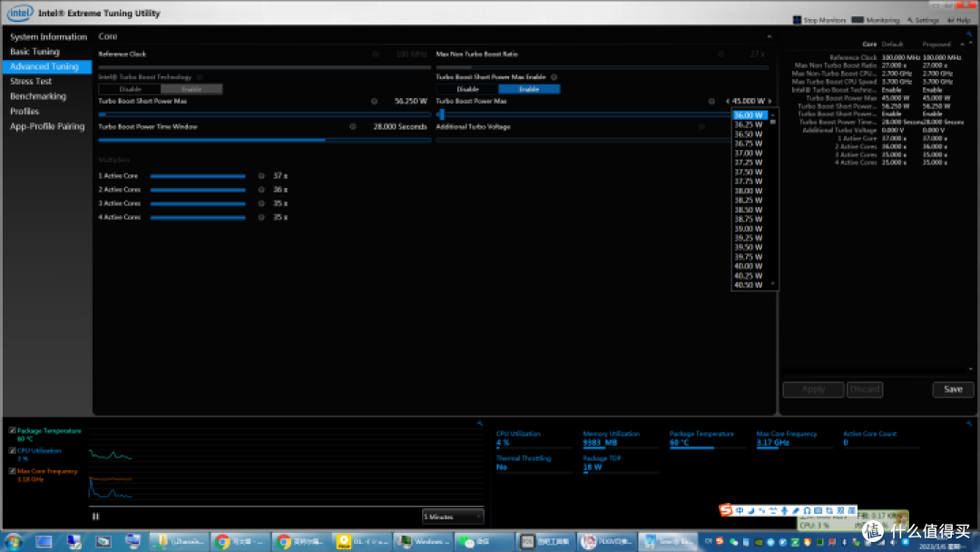Click the info icon beside Turbo Boost Short Power Max
This screenshot has width=980, height=552.
point(375,102)
